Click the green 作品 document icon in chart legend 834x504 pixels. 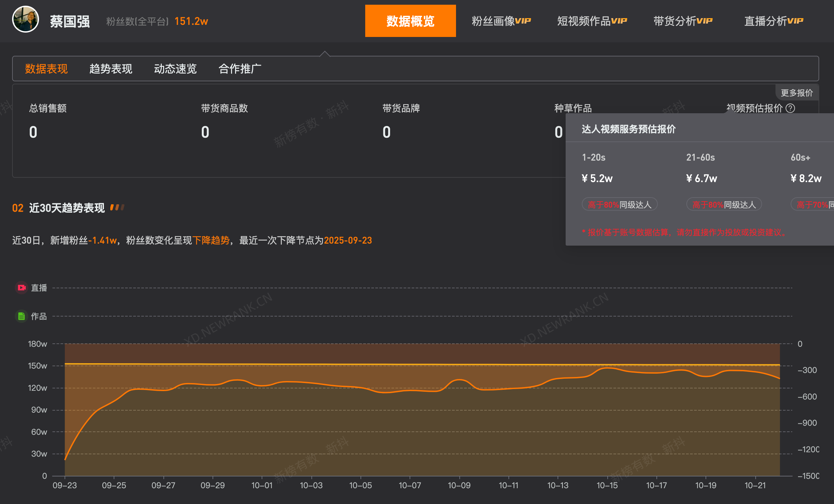[21, 316]
